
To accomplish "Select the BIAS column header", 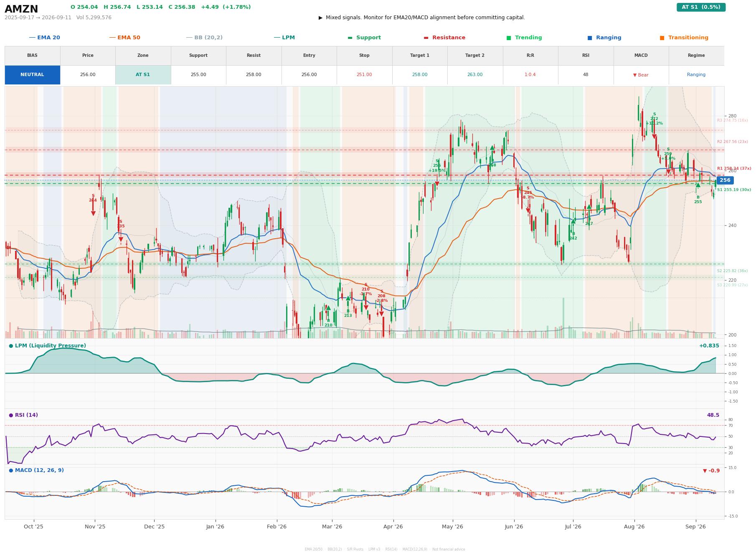I will click(32, 56).
